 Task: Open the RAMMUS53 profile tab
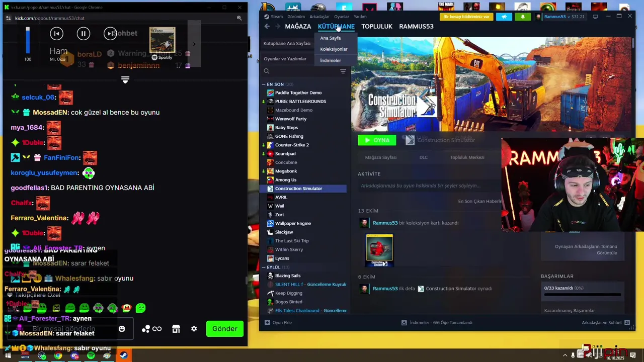point(416,26)
